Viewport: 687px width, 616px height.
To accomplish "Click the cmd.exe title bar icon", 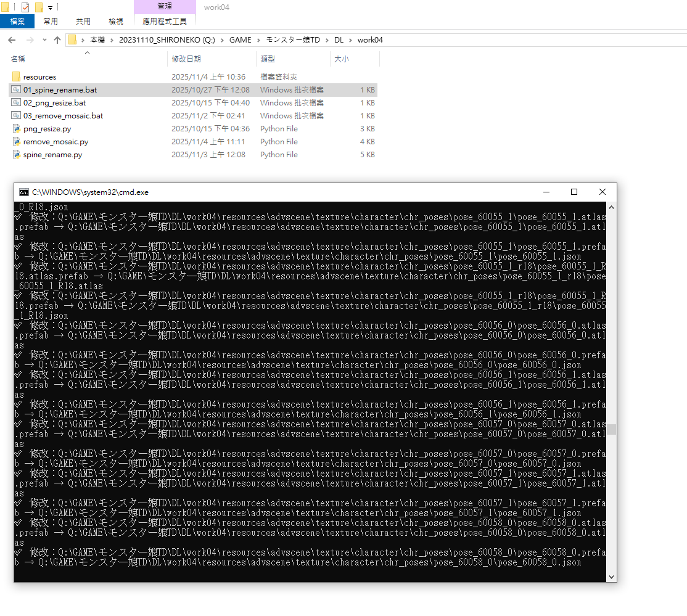I will pos(24,192).
